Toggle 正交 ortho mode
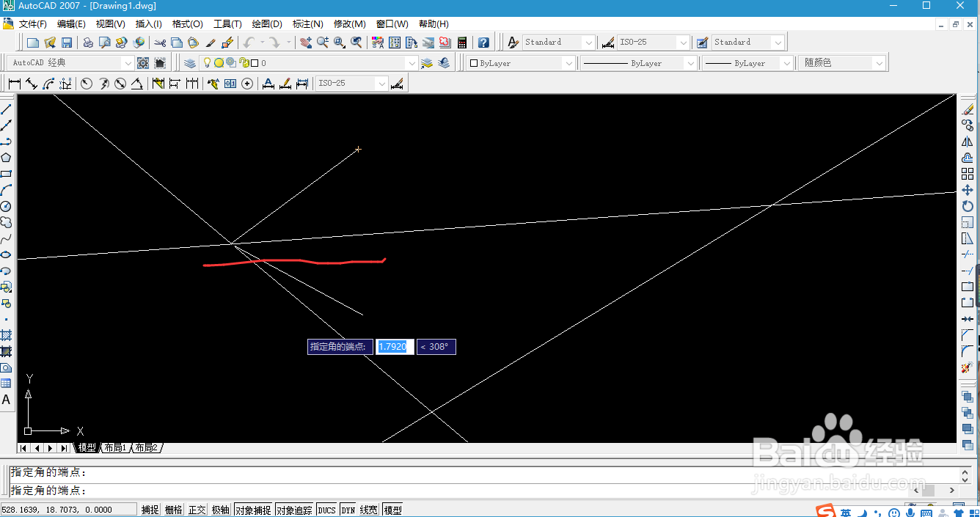The image size is (980, 517). 197,510
